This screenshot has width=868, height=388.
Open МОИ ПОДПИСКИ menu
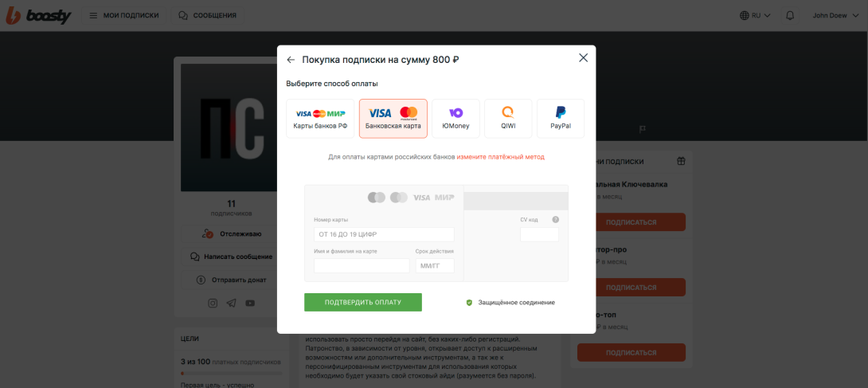[x=124, y=15]
